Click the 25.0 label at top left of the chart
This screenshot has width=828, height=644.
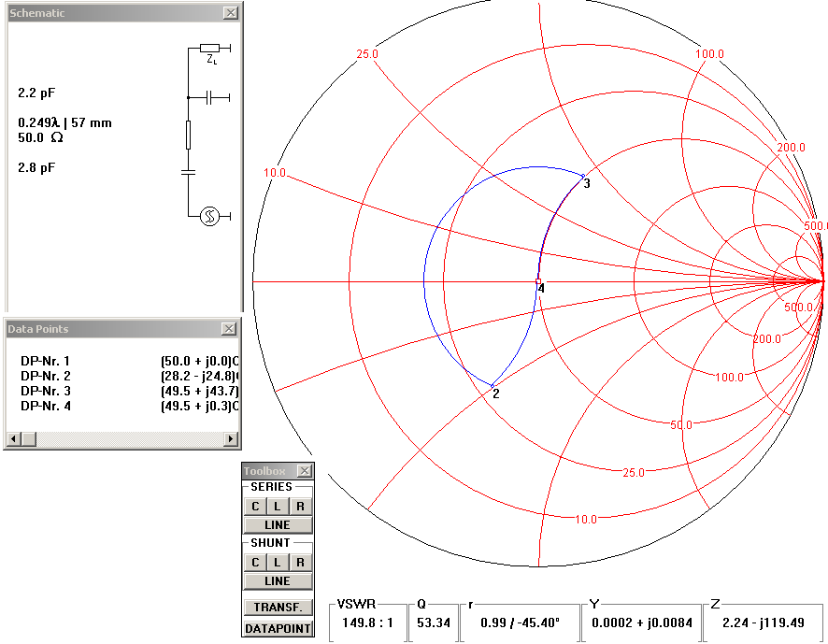[x=367, y=54]
